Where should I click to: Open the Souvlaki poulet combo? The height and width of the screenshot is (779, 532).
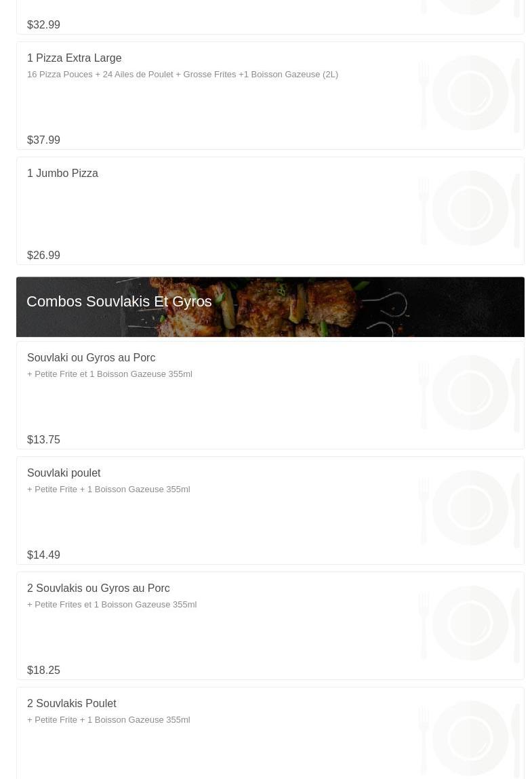[x=270, y=511]
